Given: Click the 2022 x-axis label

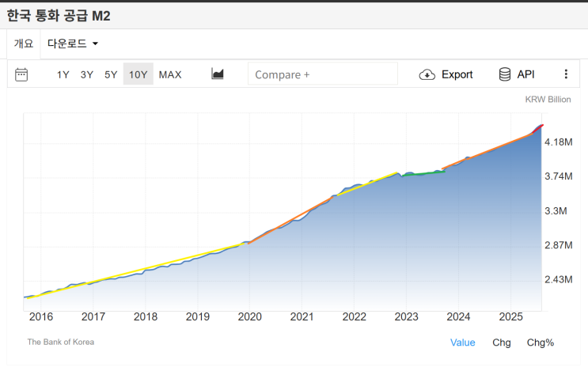Looking at the screenshot, I should 354,317.
